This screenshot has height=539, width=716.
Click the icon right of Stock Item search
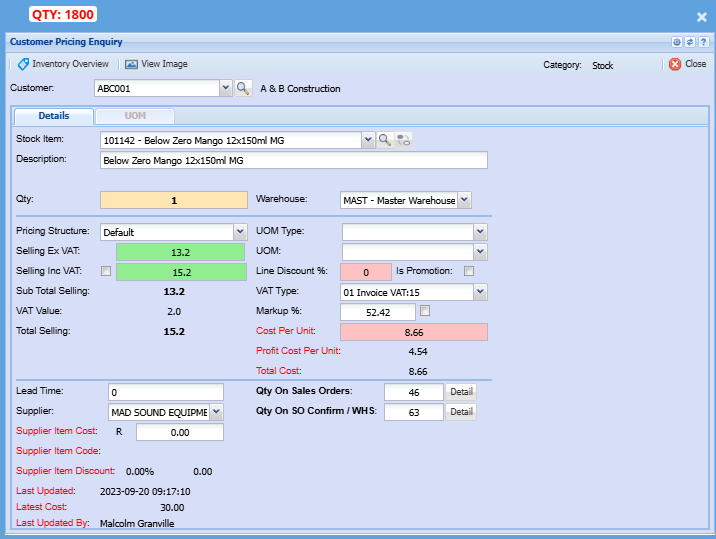click(x=403, y=140)
